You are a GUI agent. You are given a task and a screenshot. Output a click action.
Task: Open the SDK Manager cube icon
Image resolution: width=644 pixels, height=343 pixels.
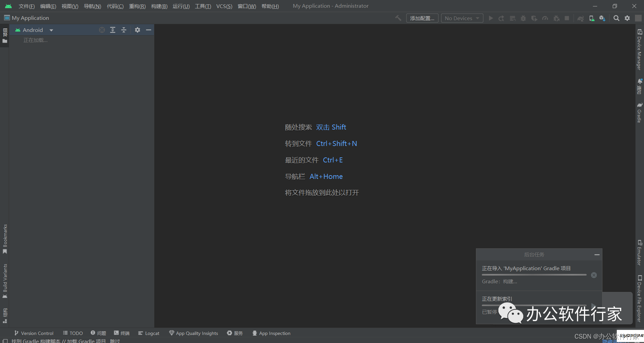point(602,18)
